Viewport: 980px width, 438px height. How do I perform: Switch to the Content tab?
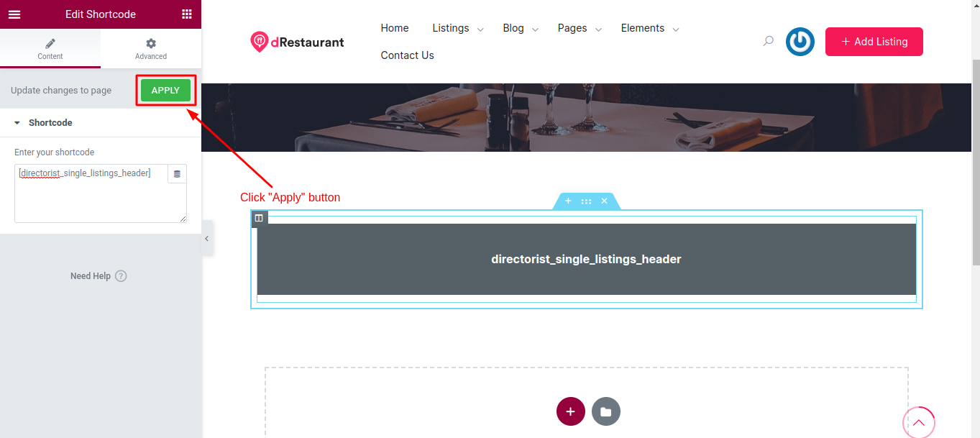[x=50, y=49]
